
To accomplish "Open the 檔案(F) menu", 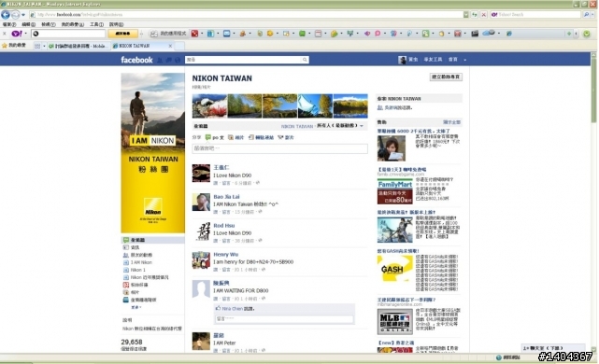I will point(9,24).
